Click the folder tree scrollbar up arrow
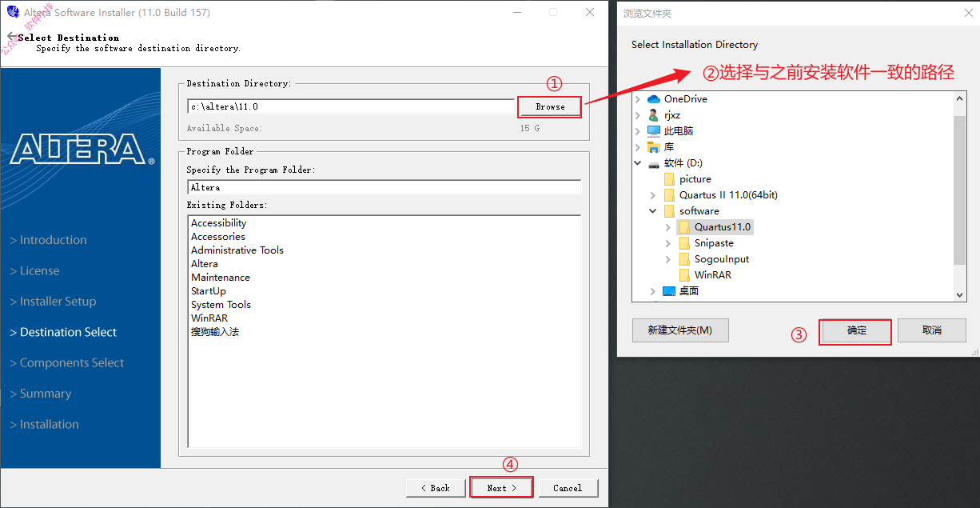This screenshot has height=508, width=980. (960, 98)
